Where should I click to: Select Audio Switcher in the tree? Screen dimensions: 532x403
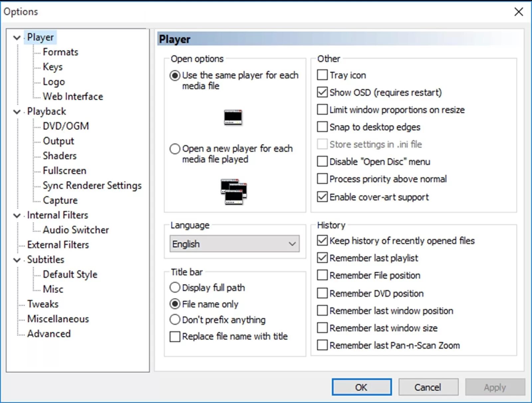(76, 230)
